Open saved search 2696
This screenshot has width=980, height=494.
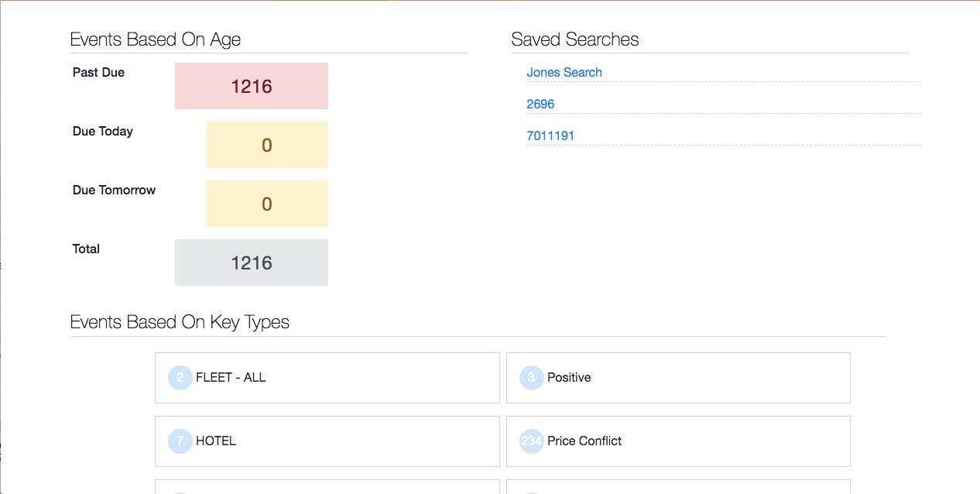pyautogui.click(x=540, y=105)
